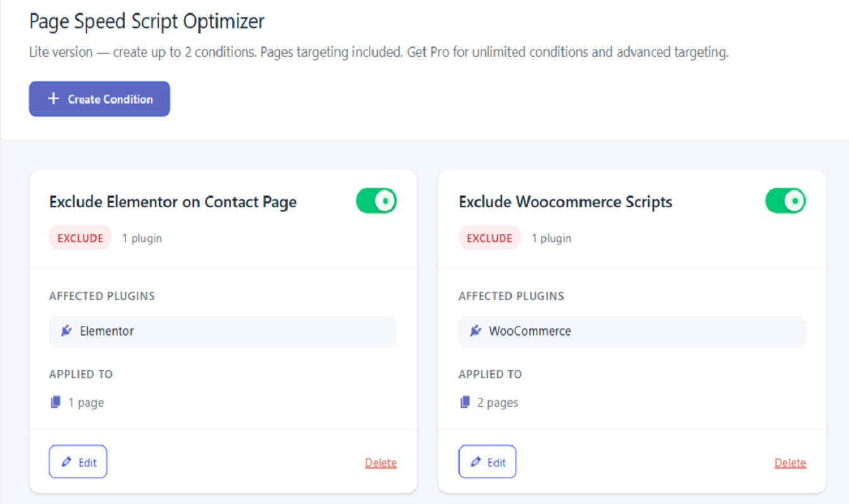Open the Exclude Woocommerce Scripts condition card

(565, 201)
